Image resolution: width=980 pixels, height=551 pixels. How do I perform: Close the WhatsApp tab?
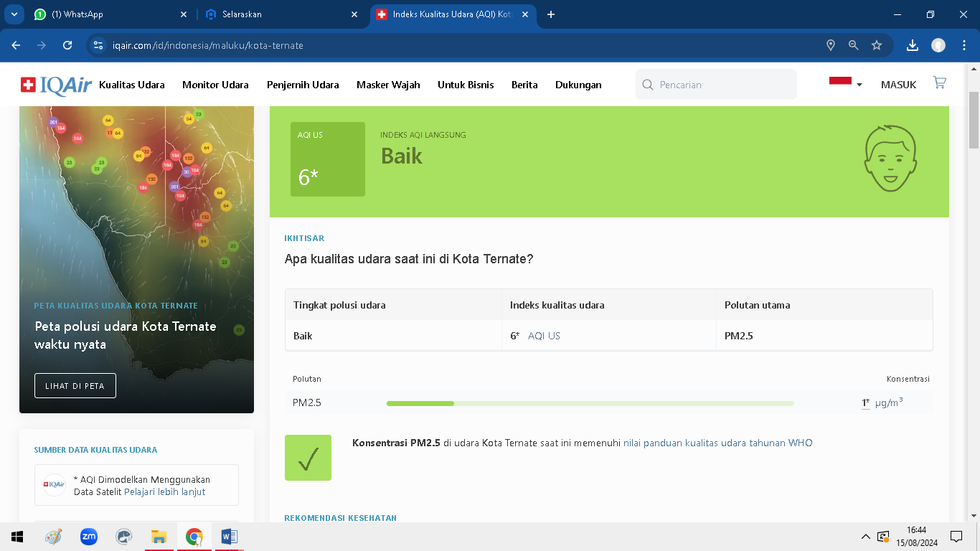click(x=183, y=14)
